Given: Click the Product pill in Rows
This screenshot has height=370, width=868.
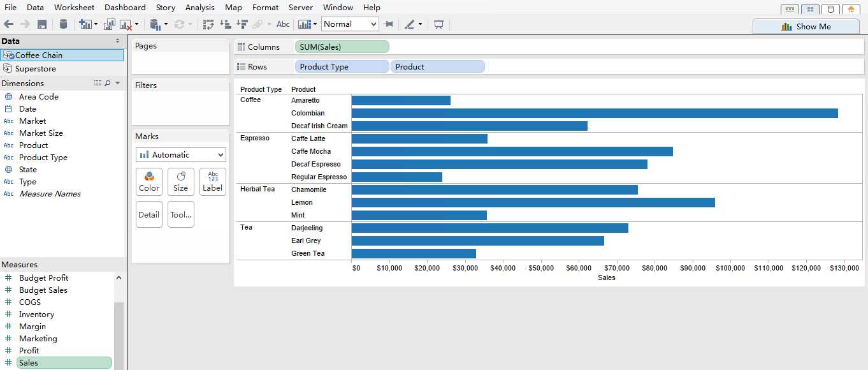Looking at the screenshot, I should tap(437, 66).
